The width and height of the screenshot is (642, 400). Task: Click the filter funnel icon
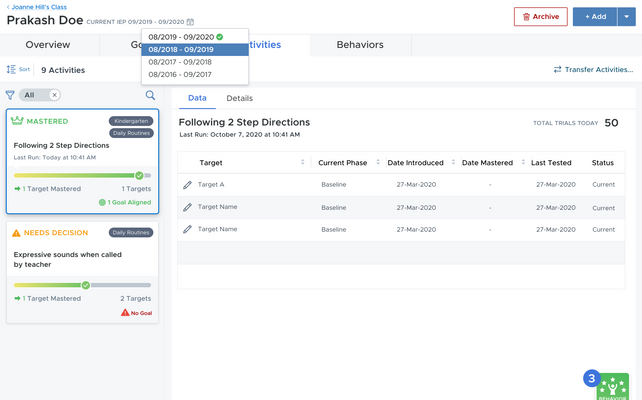pyautogui.click(x=11, y=95)
